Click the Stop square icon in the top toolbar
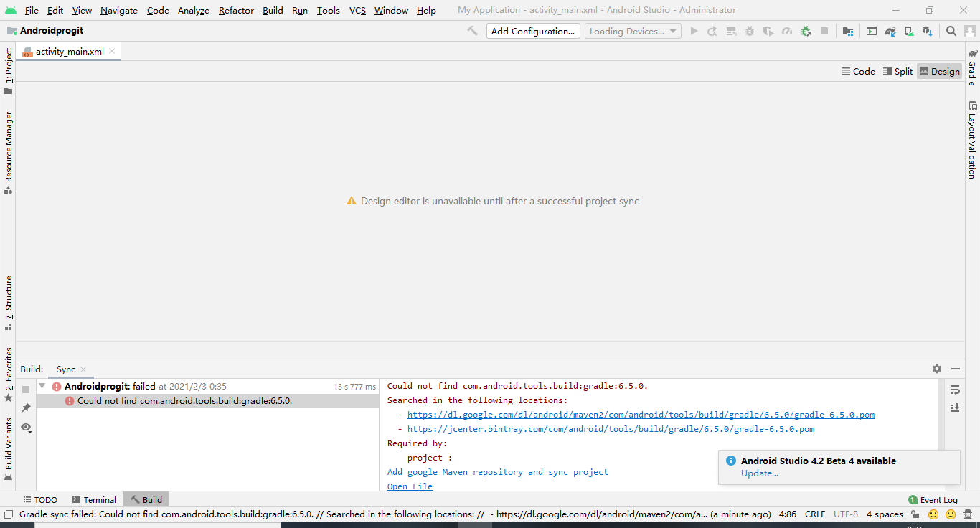 pos(824,31)
